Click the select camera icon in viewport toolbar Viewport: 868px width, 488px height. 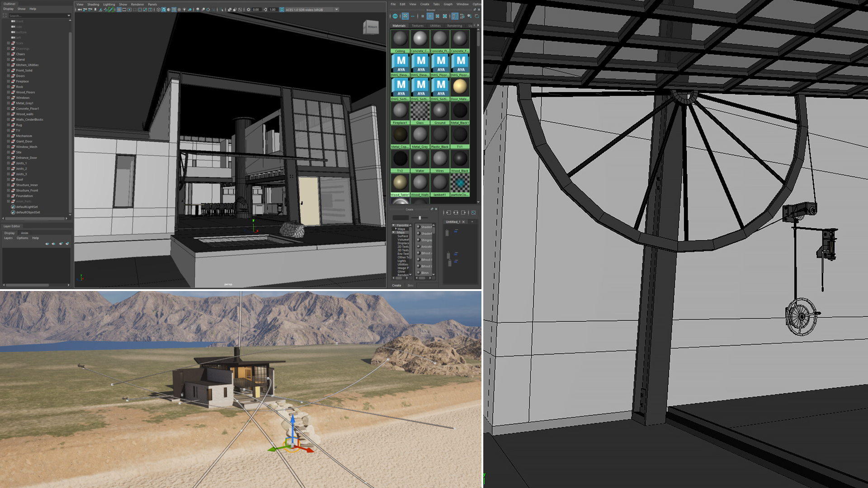pyautogui.click(x=80, y=9)
